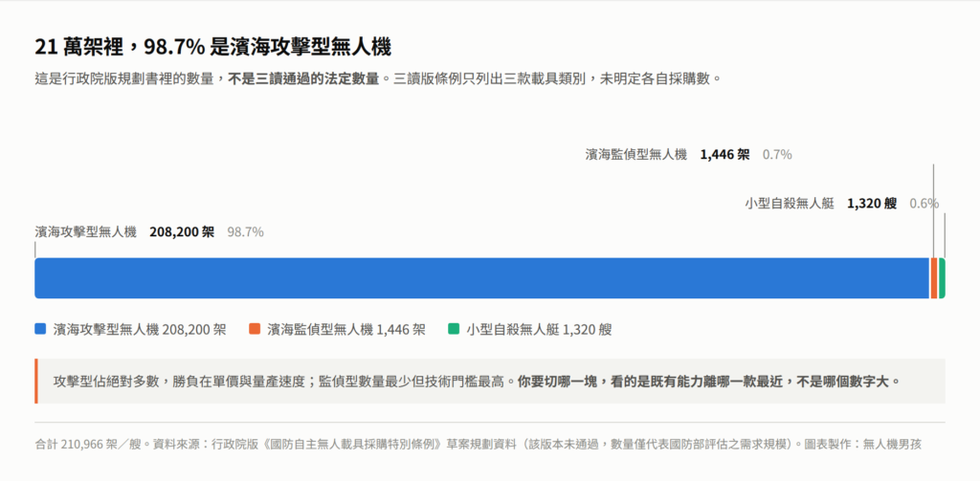980x481 pixels.
Task: Click the blue legend swatch for 濱海攻擊型無人機
Action: point(40,329)
